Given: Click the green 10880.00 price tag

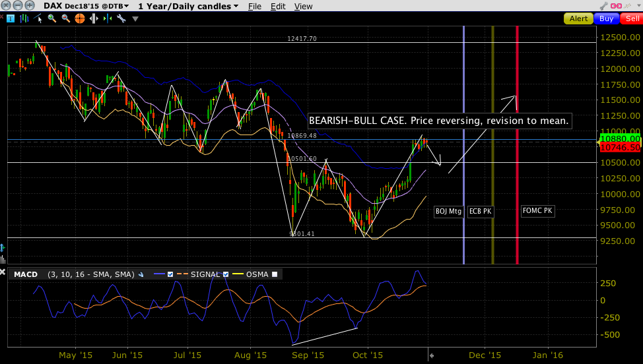Looking at the screenshot, I should pyautogui.click(x=620, y=138).
